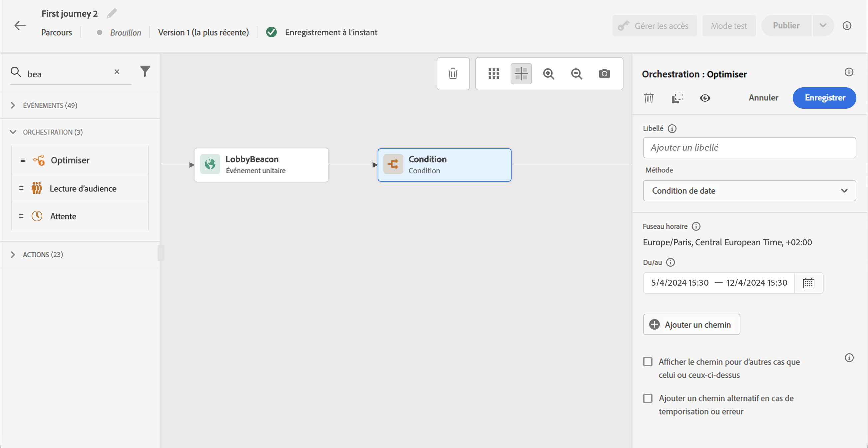
Task: Select the Optimiser orchestration item
Action: click(x=70, y=160)
